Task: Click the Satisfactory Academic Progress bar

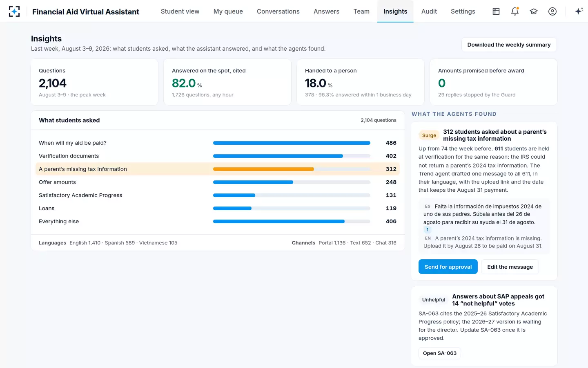Action: click(234, 195)
